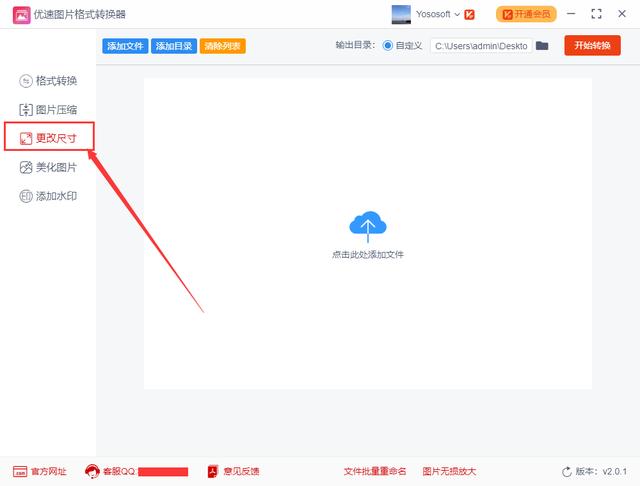Click the customer service QQ headset icon
This screenshot has height=486, width=640.
(x=92, y=471)
